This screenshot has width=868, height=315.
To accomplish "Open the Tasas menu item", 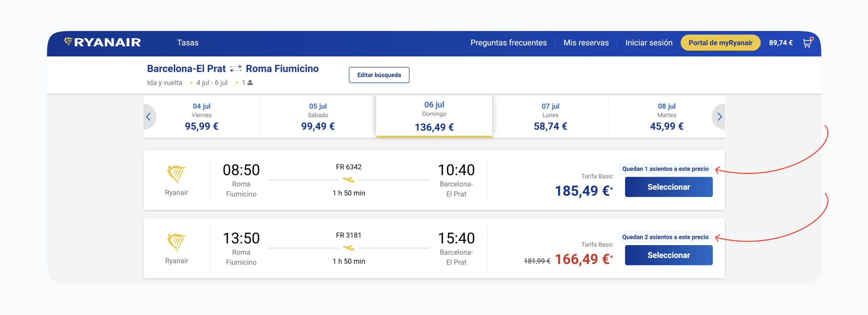I will pyautogui.click(x=188, y=43).
